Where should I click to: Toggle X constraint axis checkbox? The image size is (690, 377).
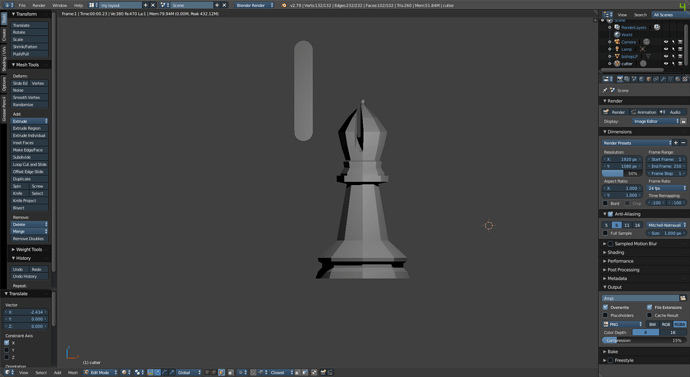(7, 343)
